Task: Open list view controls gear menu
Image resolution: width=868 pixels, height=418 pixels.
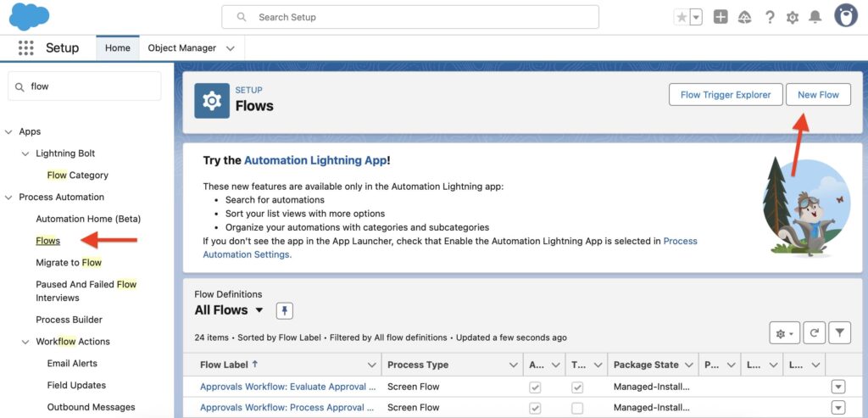Action: point(784,333)
